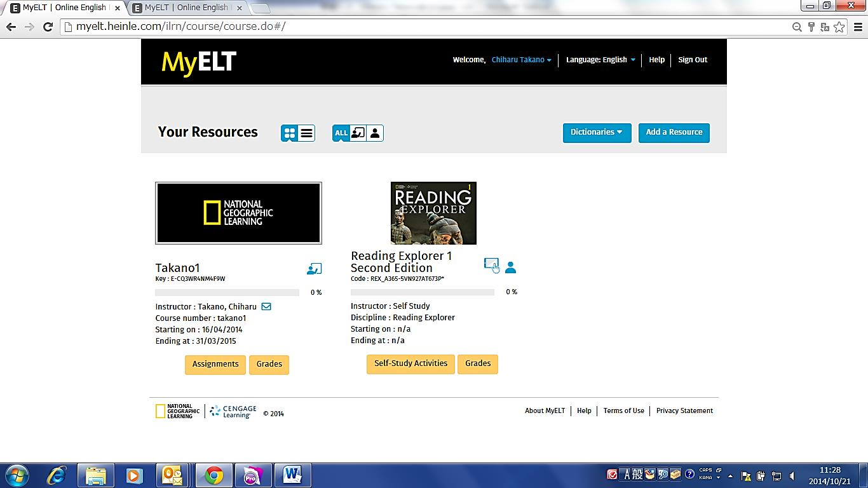The height and width of the screenshot is (488, 868).
Task: Click the MyELT logo
Action: (x=199, y=62)
